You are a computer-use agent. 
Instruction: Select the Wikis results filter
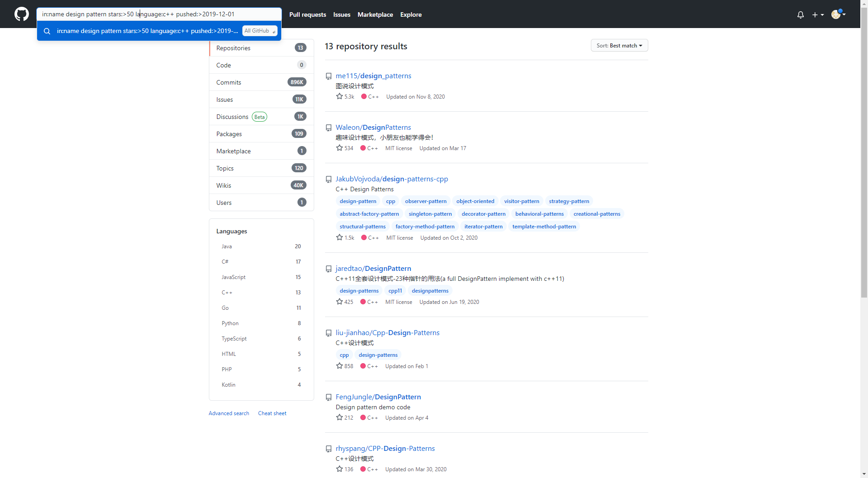(261, 185)
